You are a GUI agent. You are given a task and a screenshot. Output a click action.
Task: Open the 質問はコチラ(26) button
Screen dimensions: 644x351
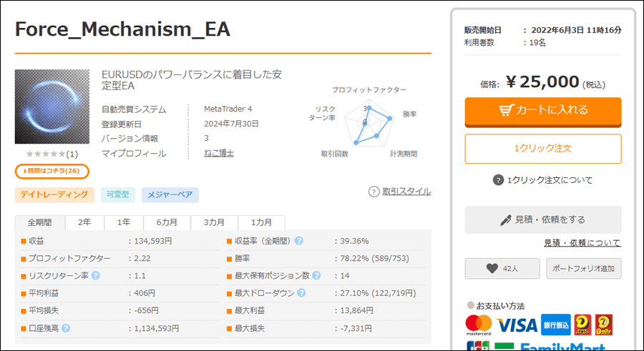pyautogui.click(x=52, y=171)
